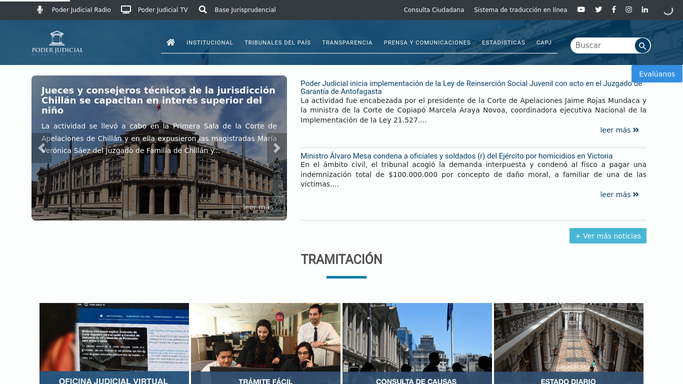Open the Facebook social icon
Image resolution: width=683 pixels, height=384 pixels.
[x=614, y=9]
